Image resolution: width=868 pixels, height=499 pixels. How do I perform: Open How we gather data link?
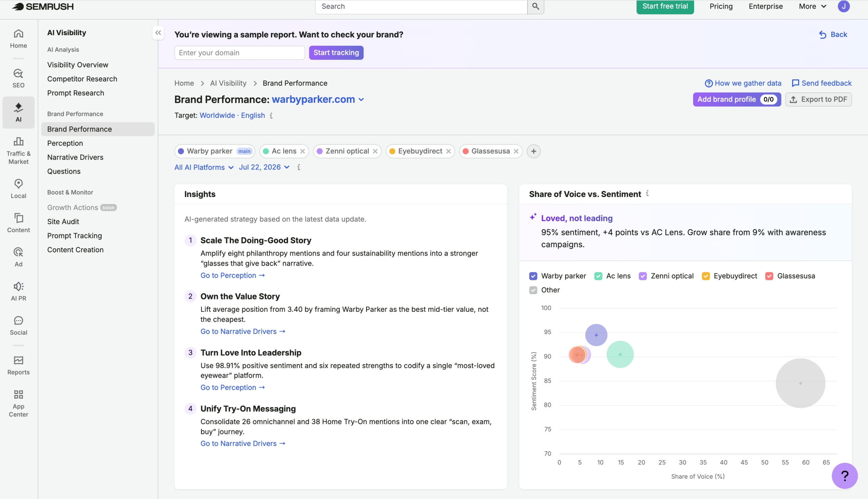pos(743,83)
